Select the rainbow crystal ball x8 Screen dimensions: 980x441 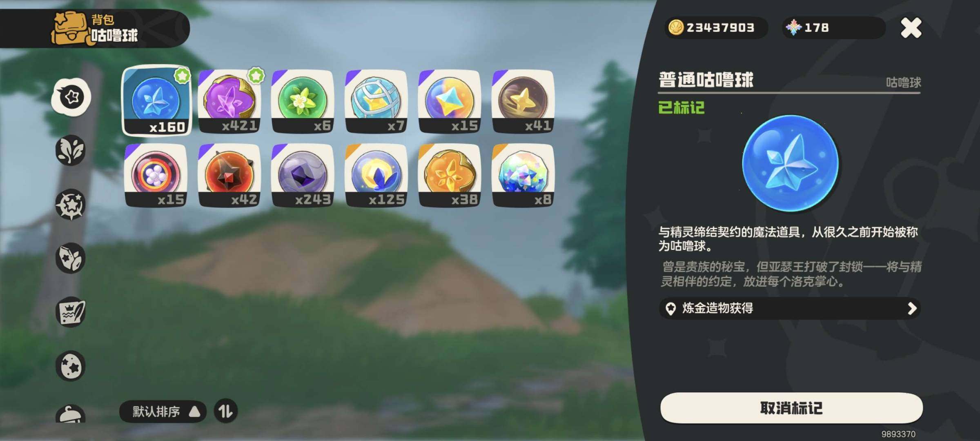pyautogui.click(x=523, y=175)
